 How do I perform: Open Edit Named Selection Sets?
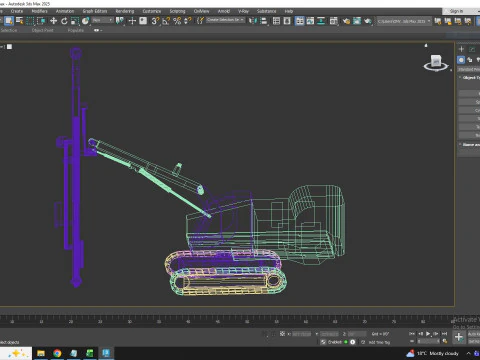point(200,21)
